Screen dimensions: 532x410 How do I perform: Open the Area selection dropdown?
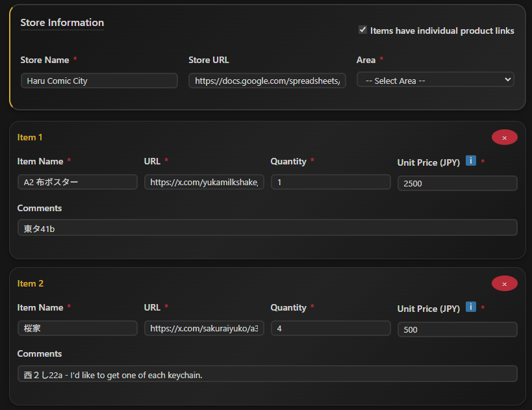coord(435,79)
